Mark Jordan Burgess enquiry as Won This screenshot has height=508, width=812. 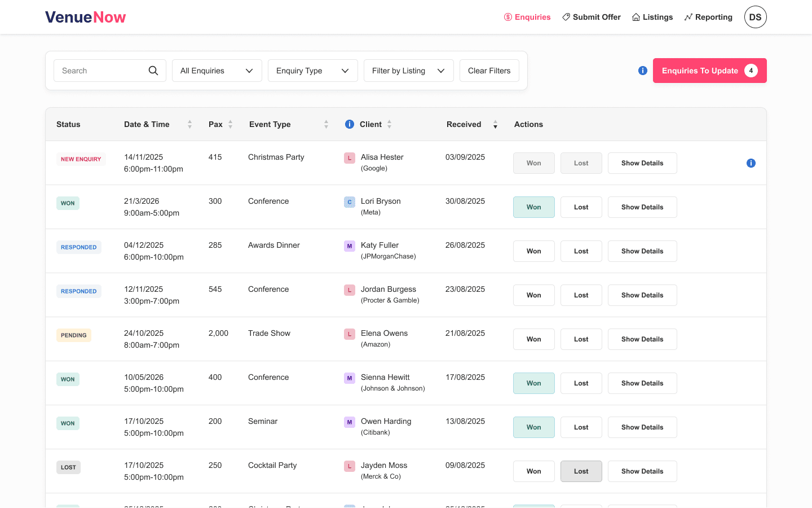click(534, 295)
